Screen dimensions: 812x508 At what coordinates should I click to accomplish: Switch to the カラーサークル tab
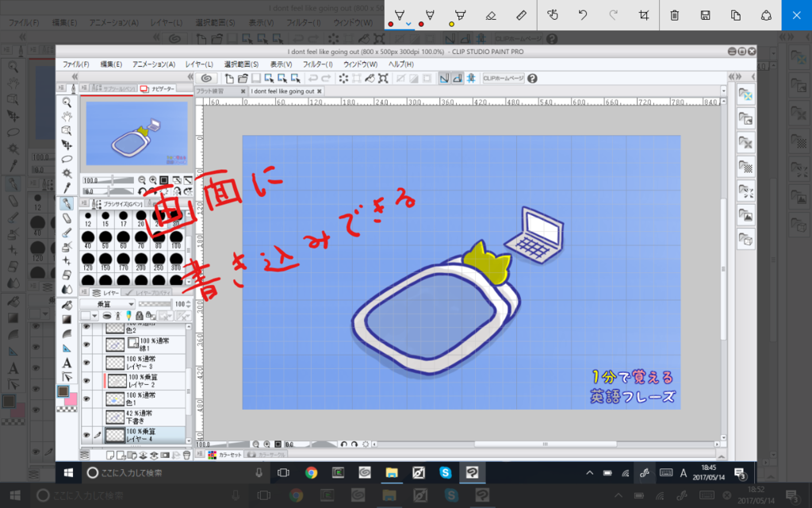coord(266,455)
